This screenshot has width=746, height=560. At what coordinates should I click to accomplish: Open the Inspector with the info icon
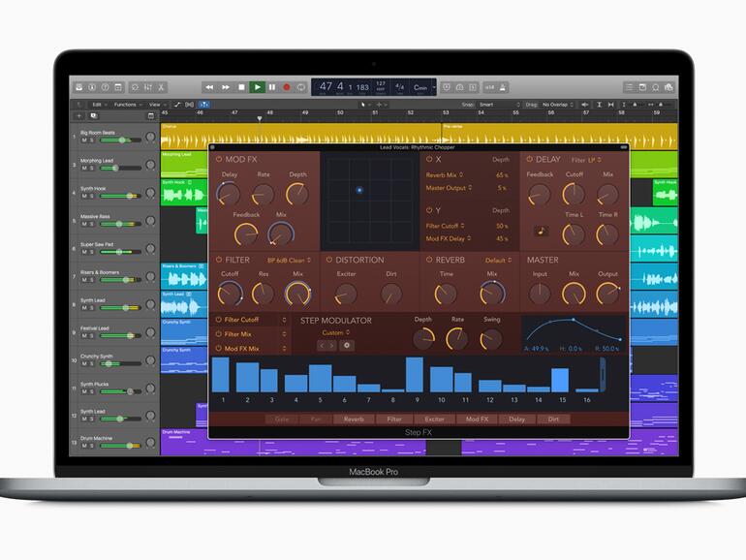(x=92, y=87)
